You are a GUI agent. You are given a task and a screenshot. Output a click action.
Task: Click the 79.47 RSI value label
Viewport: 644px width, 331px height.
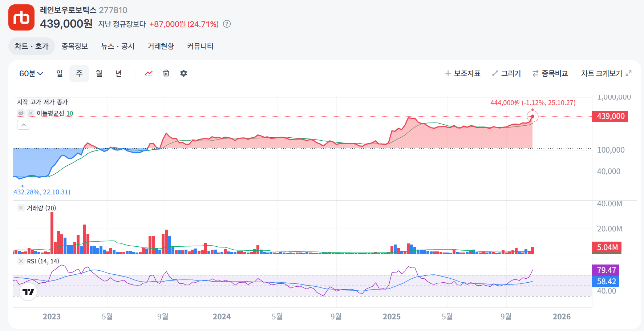pyautogui.click(x=606, y=270)
